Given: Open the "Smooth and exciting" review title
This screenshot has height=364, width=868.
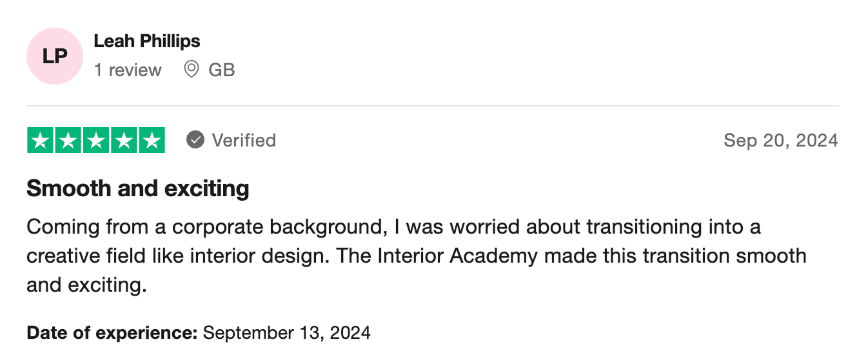Looking at the screenshot, I should tap(138, 189).
